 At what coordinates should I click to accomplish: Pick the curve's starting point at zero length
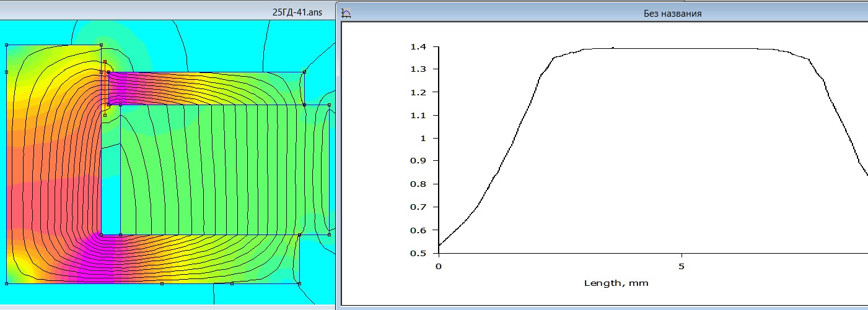click(x=439, y=246)
